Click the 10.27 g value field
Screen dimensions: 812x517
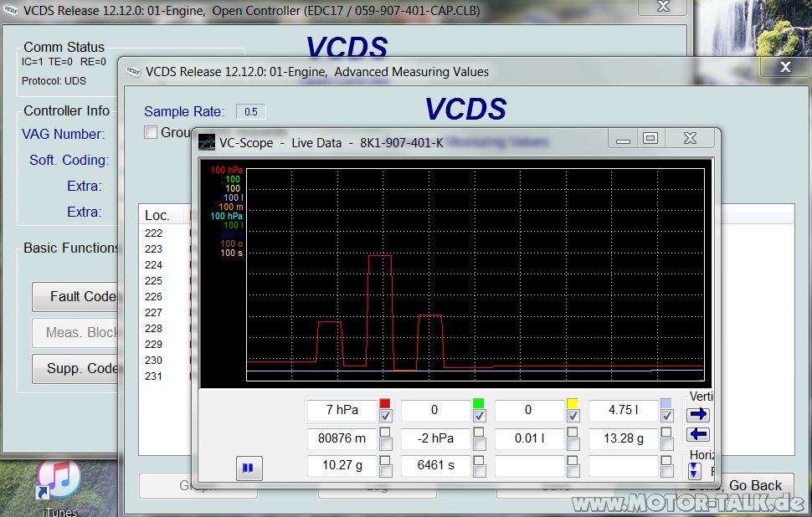pos(342,465)
